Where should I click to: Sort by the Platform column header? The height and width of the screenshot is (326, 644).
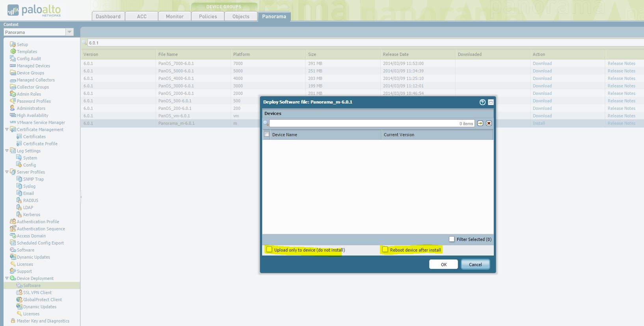click(x=268, y=54)
